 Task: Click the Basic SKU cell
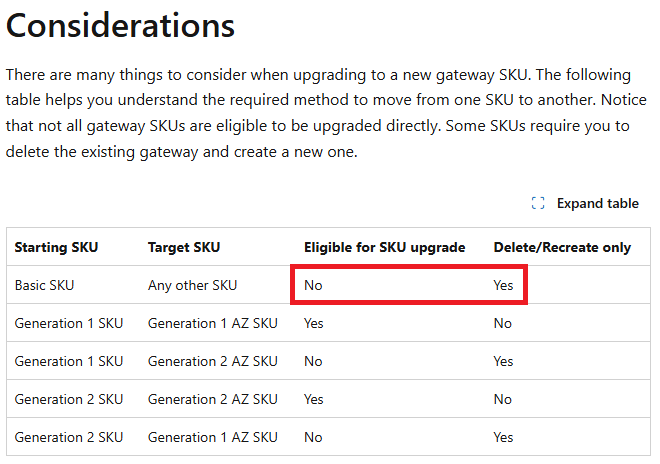(x=44, y=285)
